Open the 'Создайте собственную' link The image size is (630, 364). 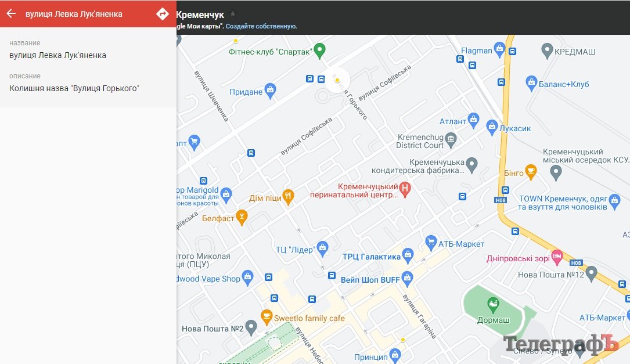point(261,26)
